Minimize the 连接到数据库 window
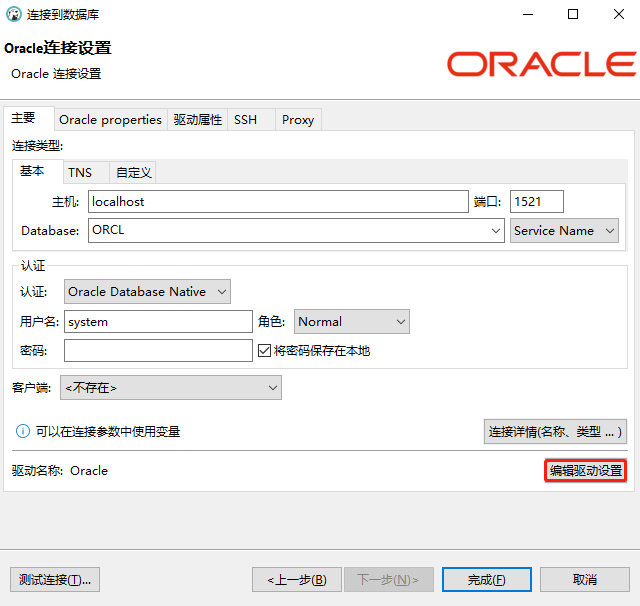The width and height of the screenshot is (640, 606). [x=528, y=14]
